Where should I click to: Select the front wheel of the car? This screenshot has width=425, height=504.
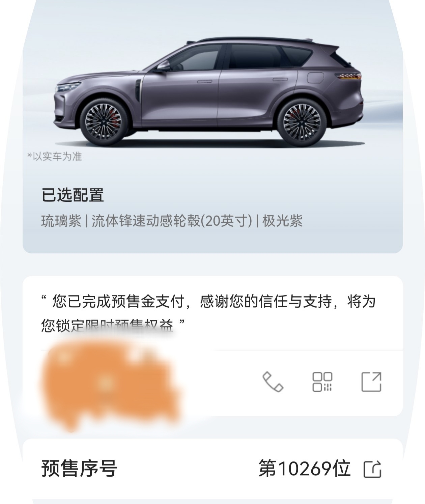coord(103,121)
